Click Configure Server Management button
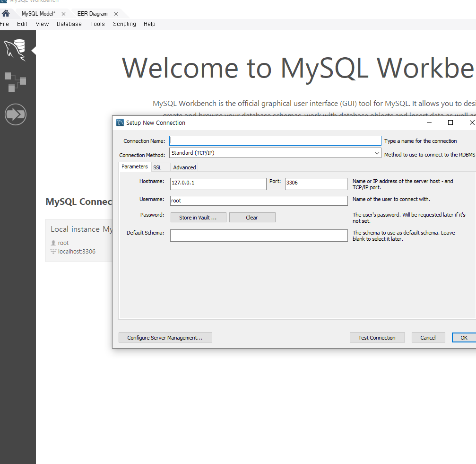The image size is (476, 464). click(165, 338)
